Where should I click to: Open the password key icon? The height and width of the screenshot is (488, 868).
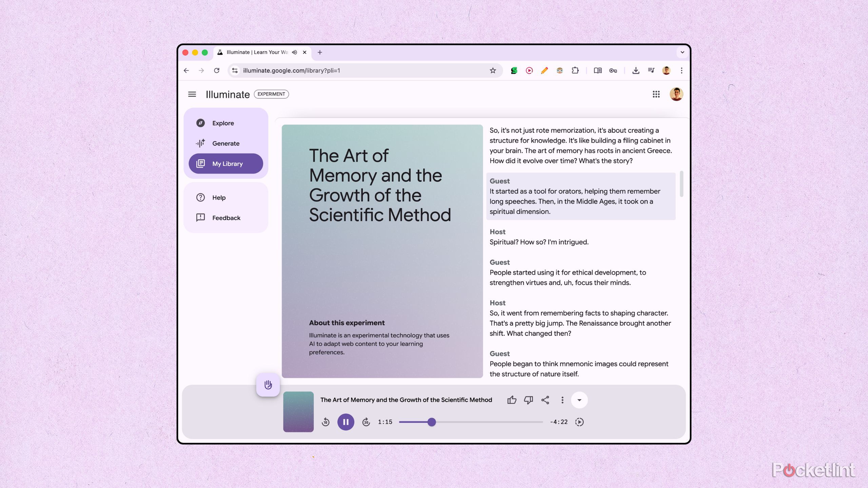pos(613,70)
